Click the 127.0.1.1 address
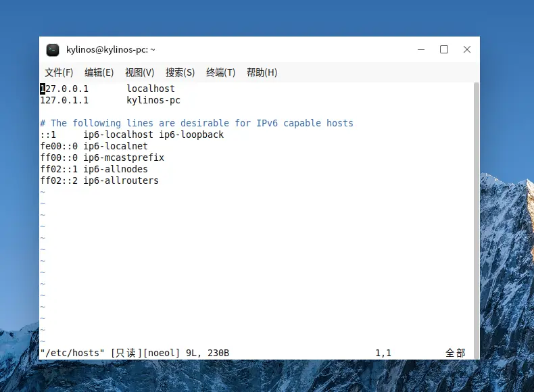 pos(64,101)
